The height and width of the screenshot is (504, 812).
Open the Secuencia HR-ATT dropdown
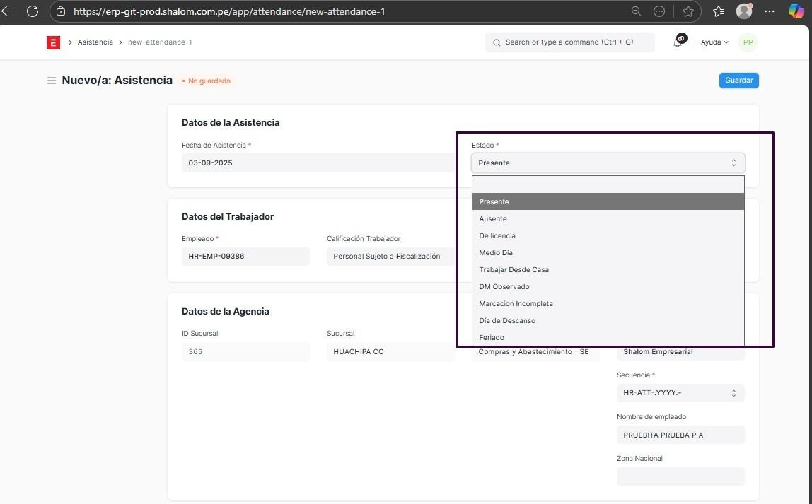pos(680,393)
